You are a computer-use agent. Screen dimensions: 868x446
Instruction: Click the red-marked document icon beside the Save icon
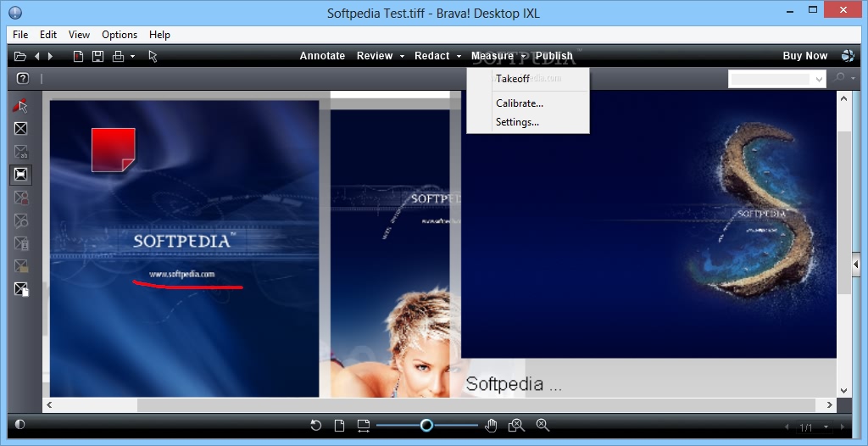[79, 56]
